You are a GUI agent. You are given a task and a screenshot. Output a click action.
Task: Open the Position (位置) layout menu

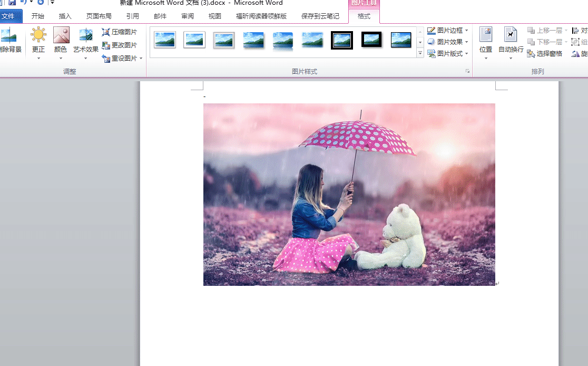[486, 41]
